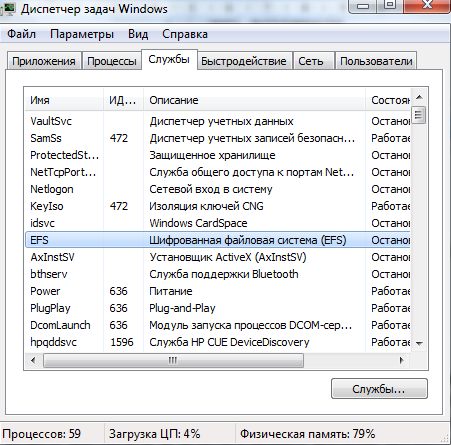Select the VaultSvc service row
Image resolution: width=451 pixels, height=445 pixels.
(x=218, y=121)
